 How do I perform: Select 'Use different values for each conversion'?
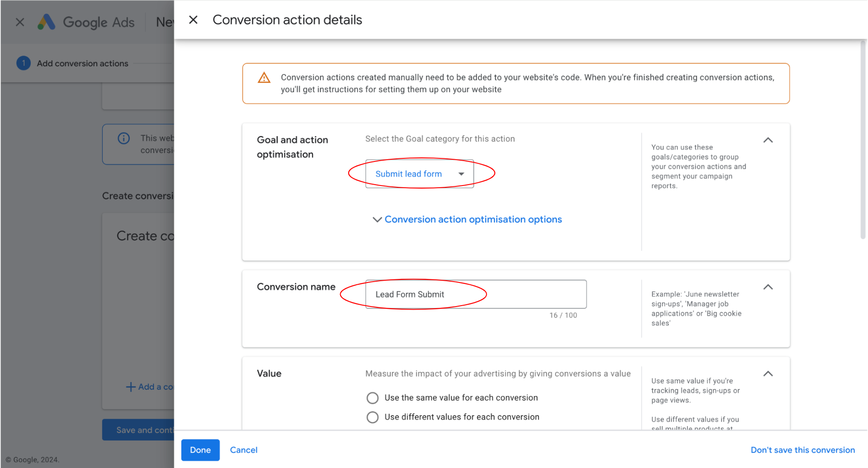coord(373,417)
